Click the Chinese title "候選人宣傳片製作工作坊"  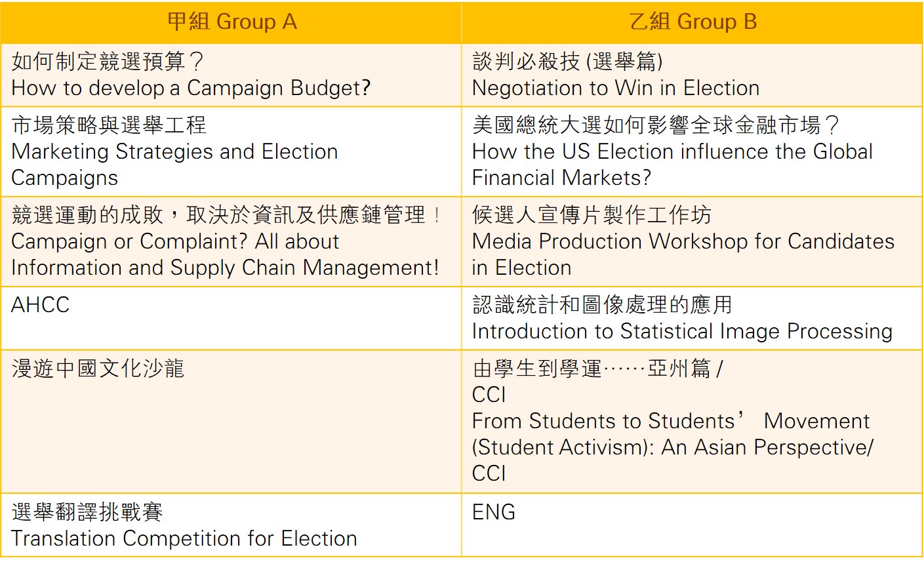[x=592, y=214]
